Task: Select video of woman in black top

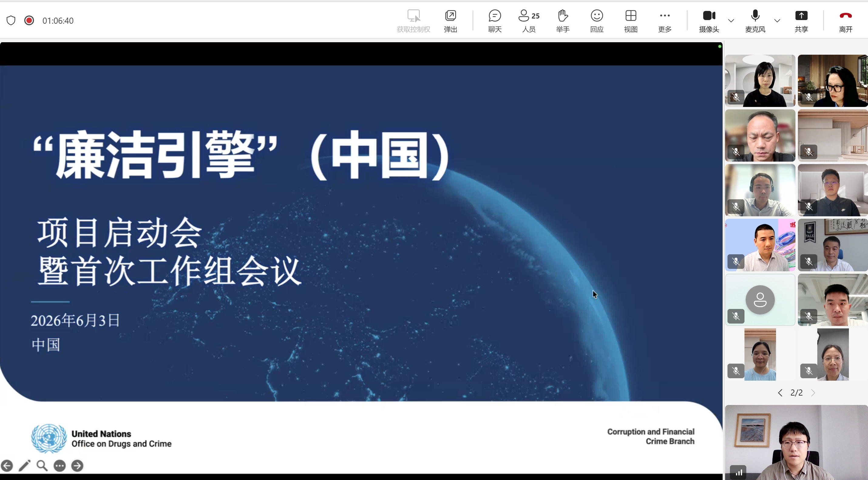Action: point(760,81)
